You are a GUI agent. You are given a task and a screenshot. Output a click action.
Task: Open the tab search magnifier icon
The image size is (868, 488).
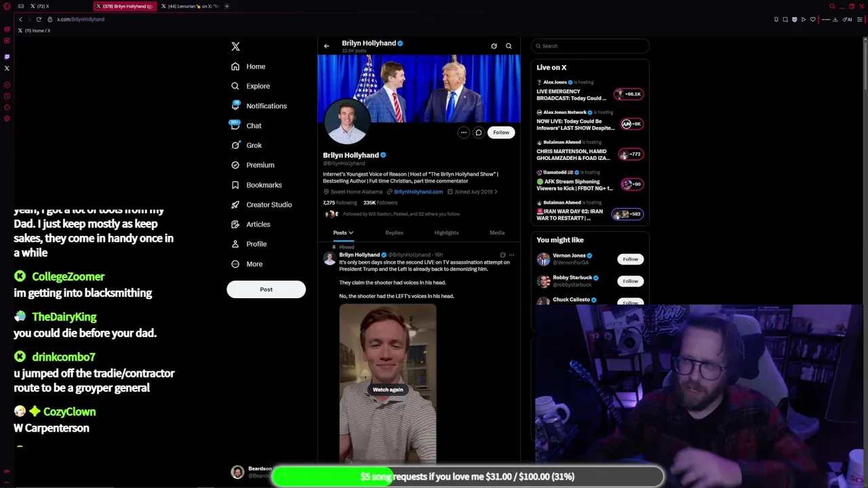(832, 6)
